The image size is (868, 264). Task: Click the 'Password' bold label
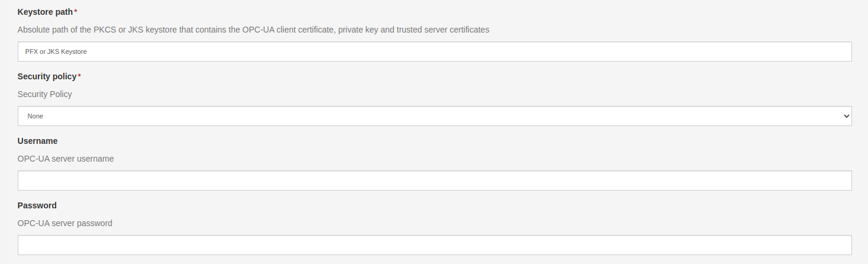pos(37,205)
